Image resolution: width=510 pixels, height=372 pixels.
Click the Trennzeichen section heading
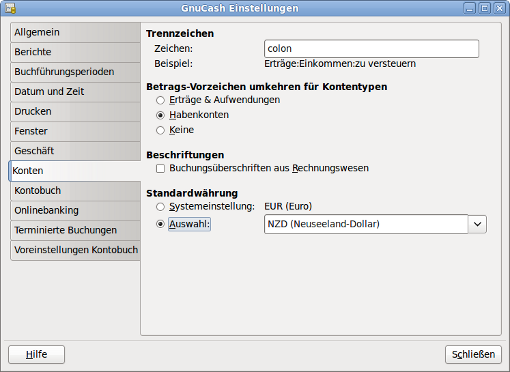point(180,33)
